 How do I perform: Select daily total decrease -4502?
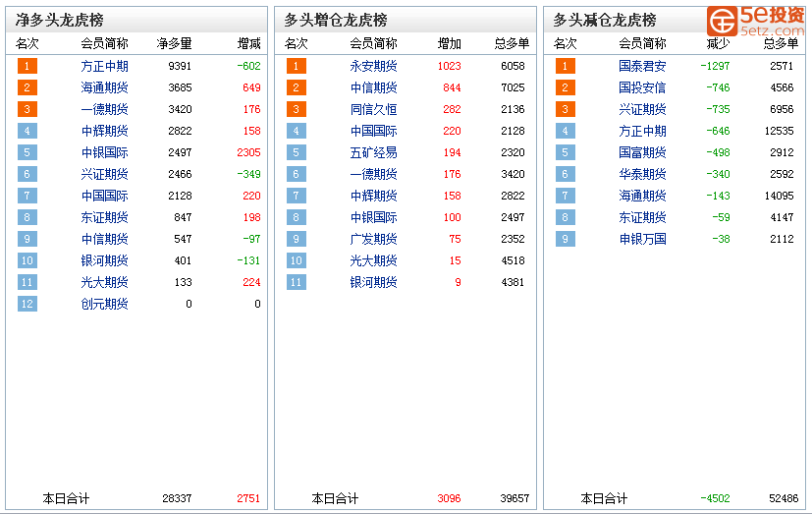click(715, 498)
